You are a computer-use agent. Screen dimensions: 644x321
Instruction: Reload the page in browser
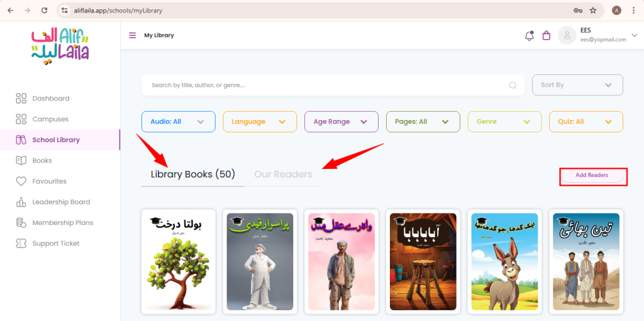pos(45,11)
